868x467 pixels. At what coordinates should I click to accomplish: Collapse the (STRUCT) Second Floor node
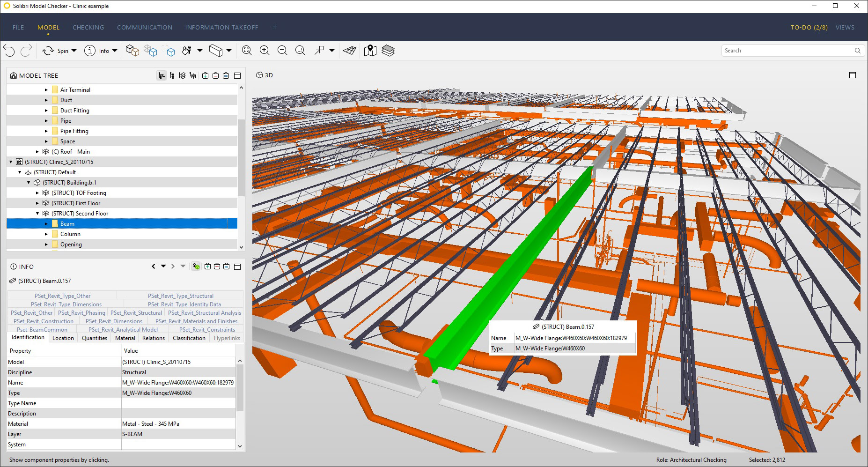click(37, 214)
